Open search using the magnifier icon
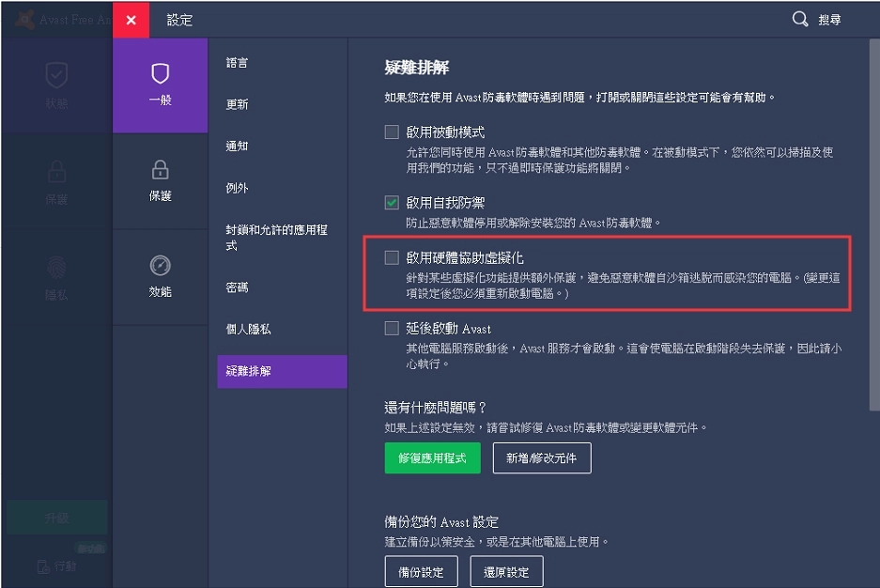Viewport: 880px width, 588px height. tap(799, 18)
